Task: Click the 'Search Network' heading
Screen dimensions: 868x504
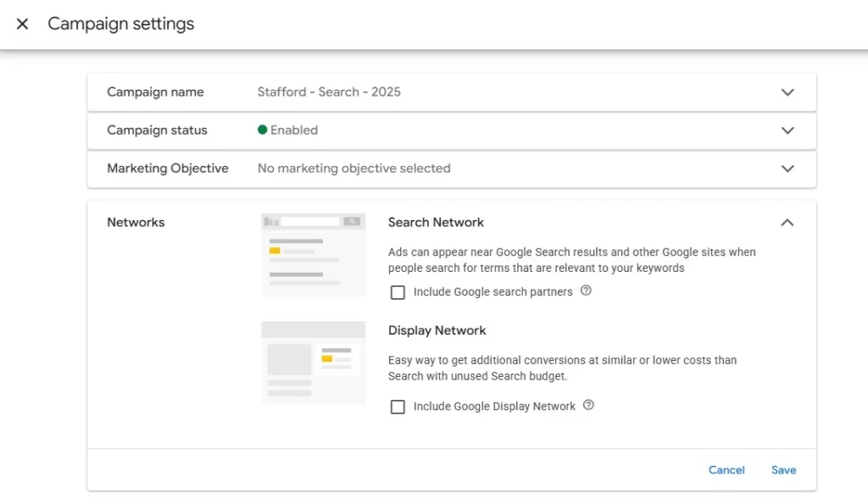Action: click(436, 223)
